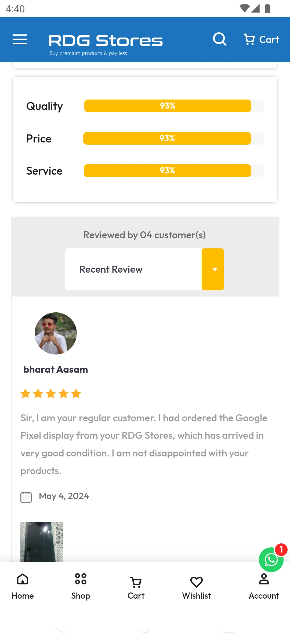The image size is (290, 644).
Task: Tap the fifth star in bharat's rating
Action: click(76, 394)
